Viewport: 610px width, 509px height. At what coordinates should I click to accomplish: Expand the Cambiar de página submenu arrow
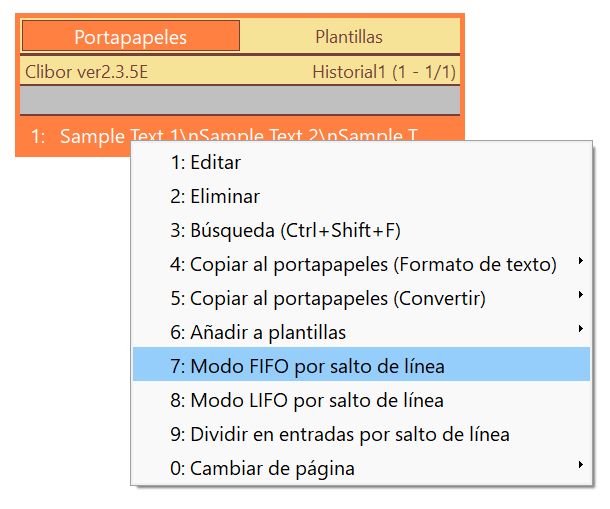(580, 465)
